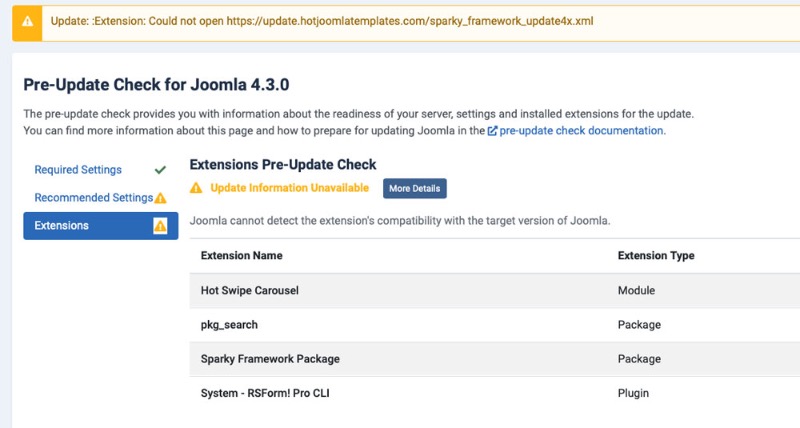This screenshot has height=428, width=800.
Task: Click the external link icon before pre-update check documentation
Action: (x=492, y=131)
